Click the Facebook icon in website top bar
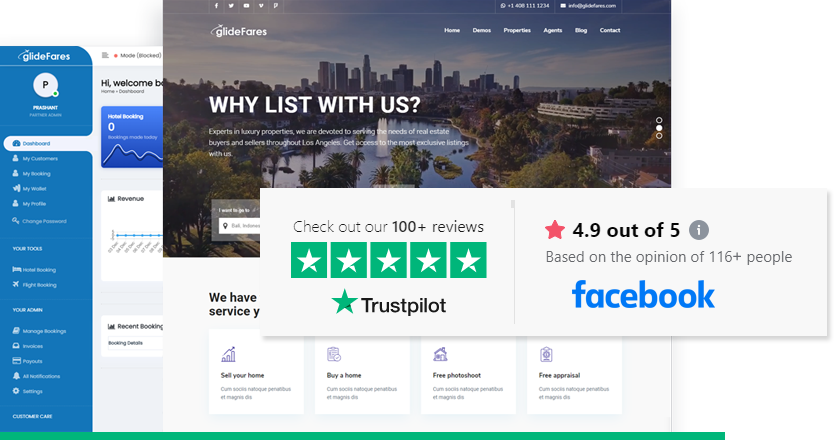Viewport: 834px width, 440px height. coord(216,6)
